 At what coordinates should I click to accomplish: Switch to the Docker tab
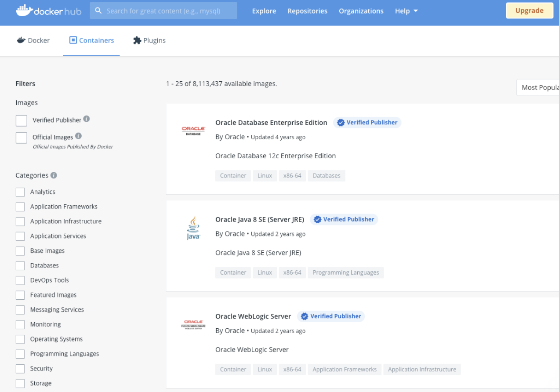pos(33,40)
